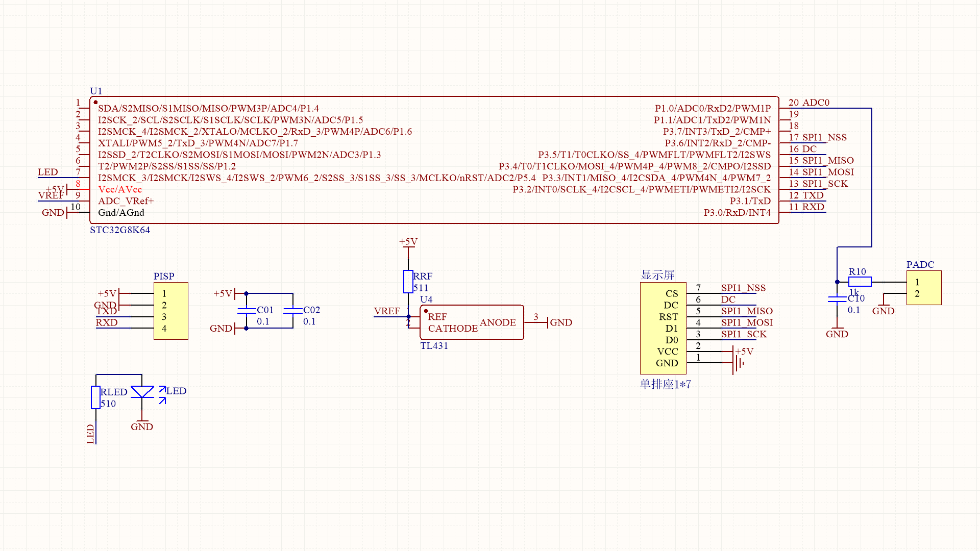Click the yellow PISP header connector

[x=170, y=310]
